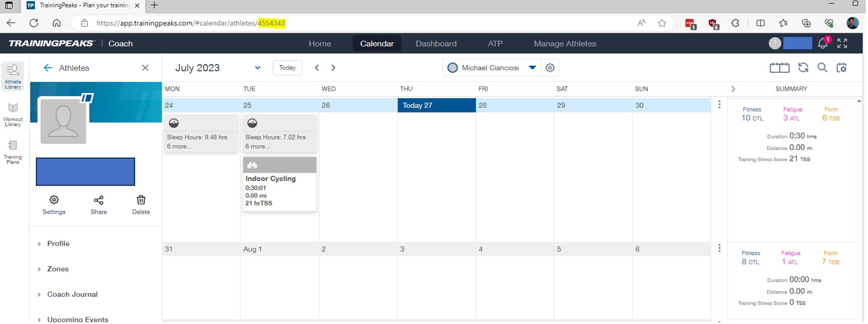Switch to the Dashboard tab
The image size is (868, 324).
[436, 44]
